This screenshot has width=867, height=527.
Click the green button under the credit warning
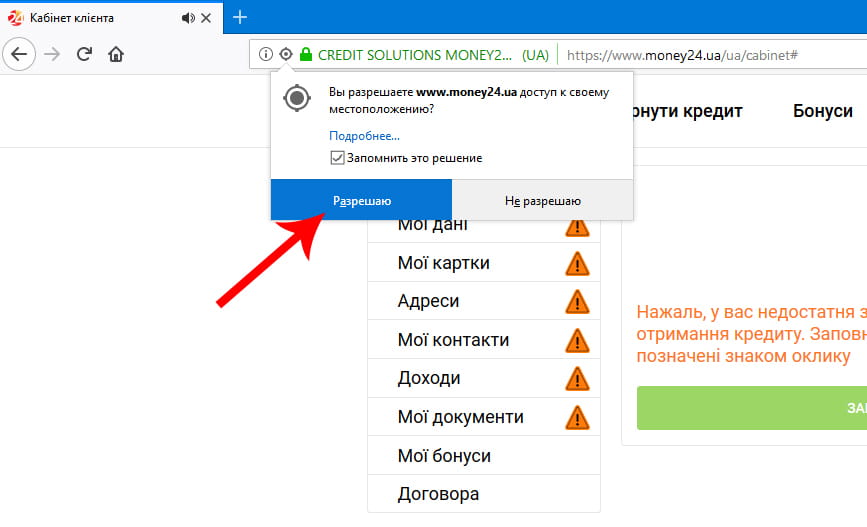pos(752,408)
